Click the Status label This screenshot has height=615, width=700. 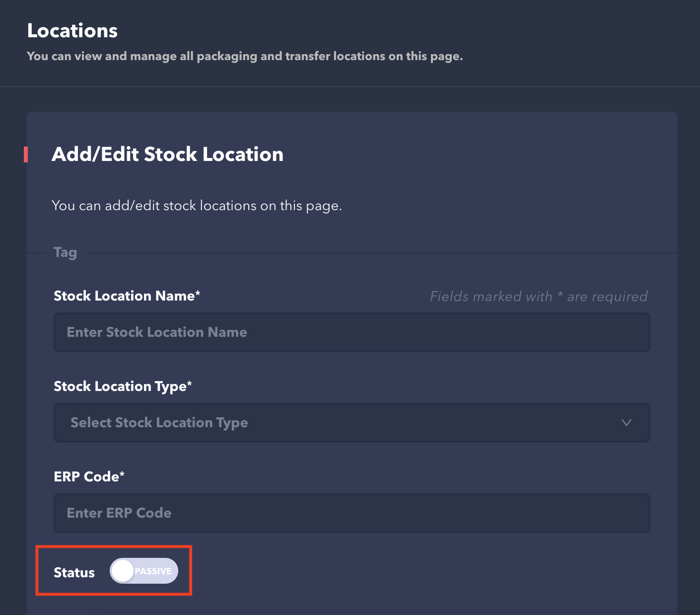coord(74,572)
